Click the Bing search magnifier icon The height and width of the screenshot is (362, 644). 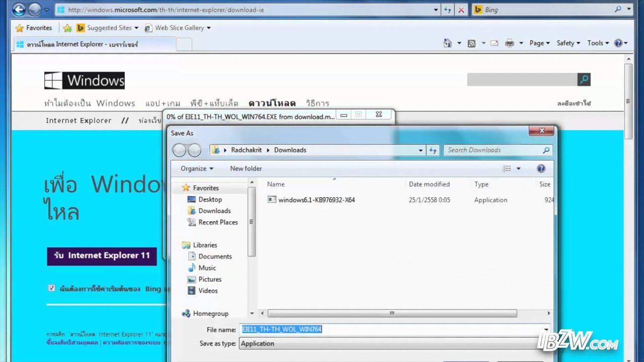pos(618,10)
